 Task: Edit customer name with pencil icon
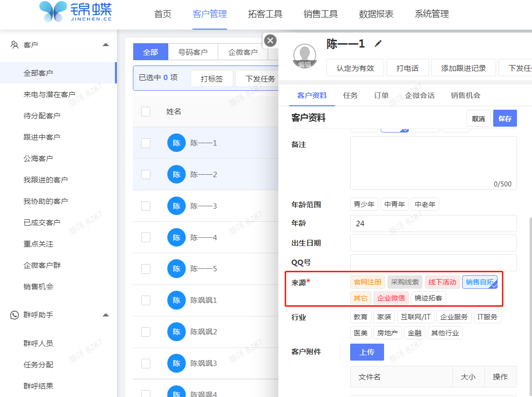coord(378,44)
